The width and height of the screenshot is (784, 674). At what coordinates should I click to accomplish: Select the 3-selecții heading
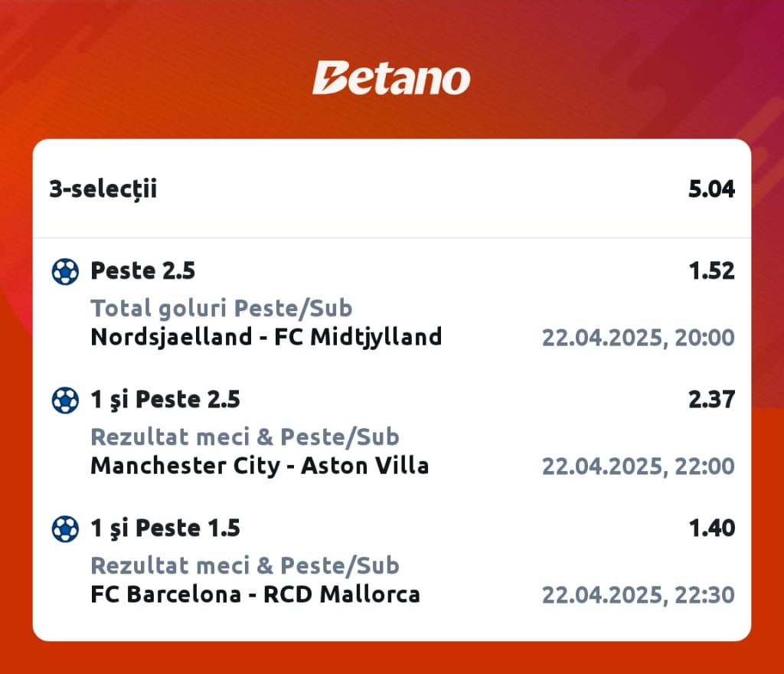pos(103,189)
